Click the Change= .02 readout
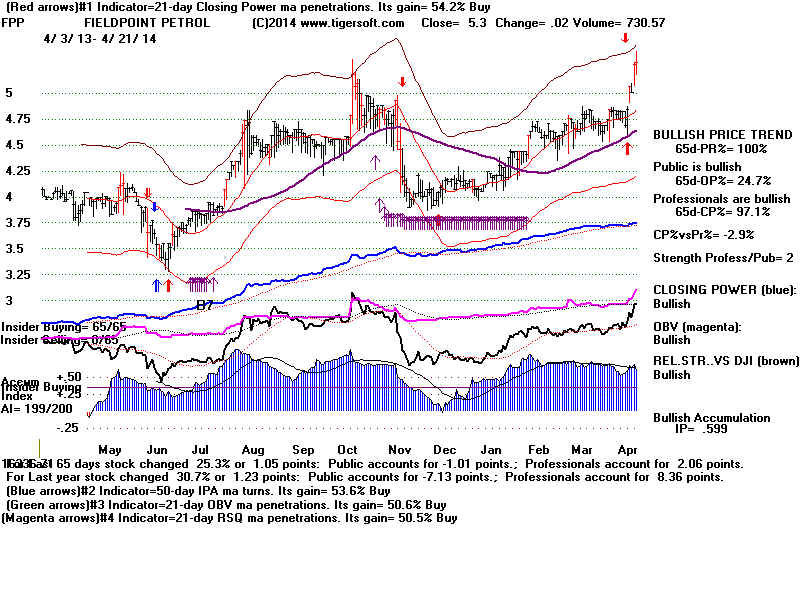The image size is (800, 600). pos(532,23)
